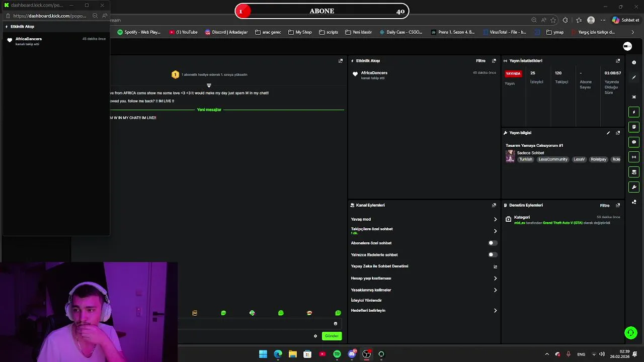The image size is (644, 362).
Task: Toggle Yalnızca ifadelerle sohbet switch
Action: 493,255
